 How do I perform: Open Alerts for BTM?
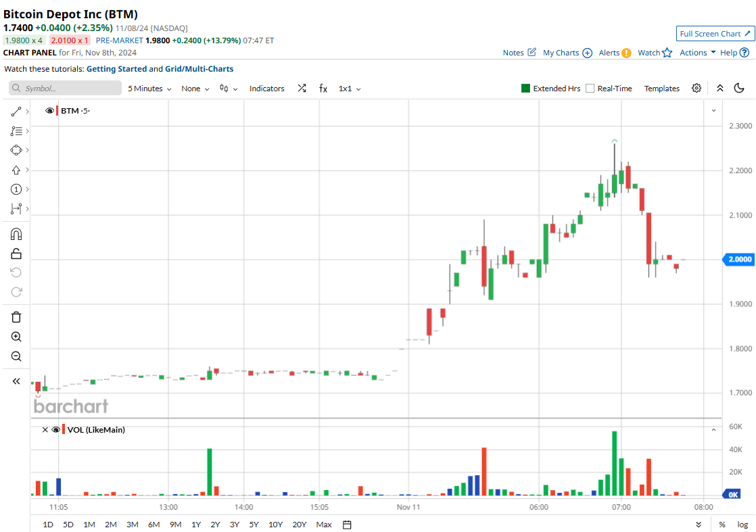615,53
